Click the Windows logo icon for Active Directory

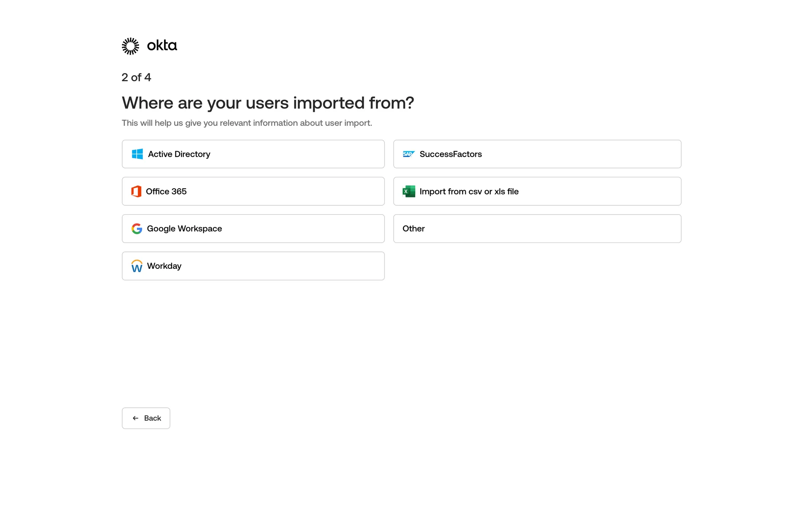[137, 154]
